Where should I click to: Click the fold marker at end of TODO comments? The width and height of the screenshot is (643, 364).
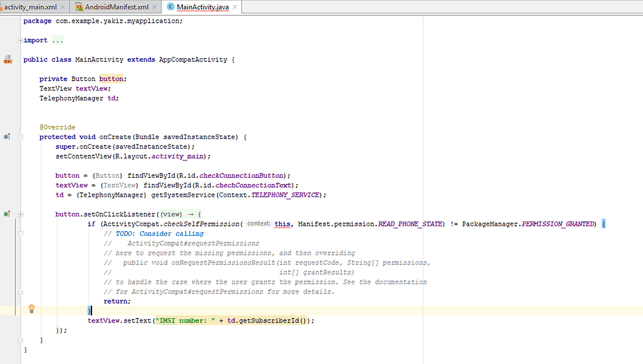(x=21, y=291)
